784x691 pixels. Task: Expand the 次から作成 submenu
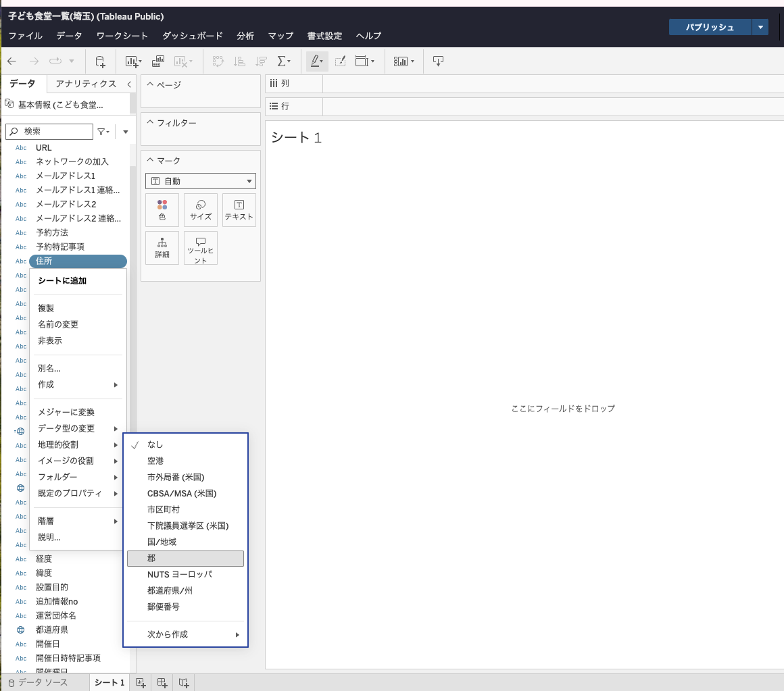[x=185, y=634]
